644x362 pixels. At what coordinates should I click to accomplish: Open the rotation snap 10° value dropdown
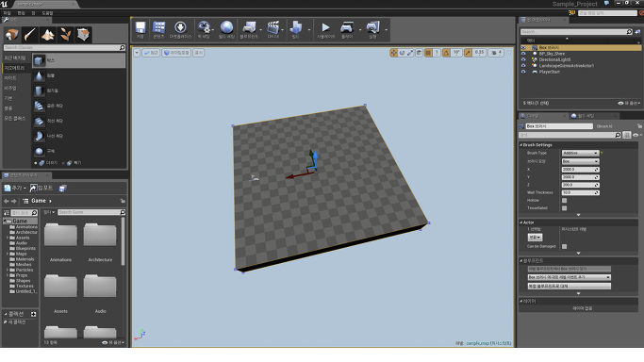(x=456, y=53)
